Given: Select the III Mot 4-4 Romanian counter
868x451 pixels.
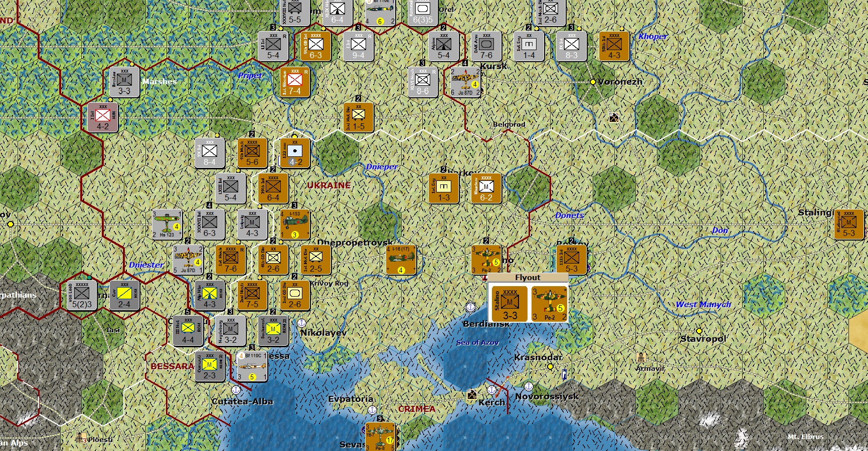Looking at the screenshot, I should [x=188, y=331].
